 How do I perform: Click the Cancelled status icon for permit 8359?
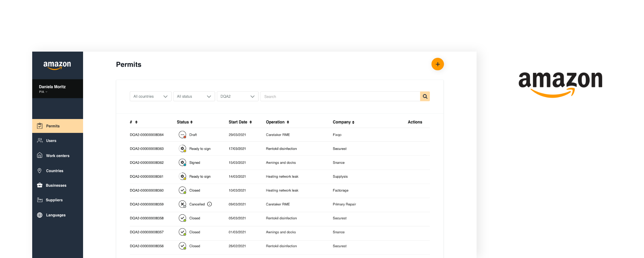[182, 204]
